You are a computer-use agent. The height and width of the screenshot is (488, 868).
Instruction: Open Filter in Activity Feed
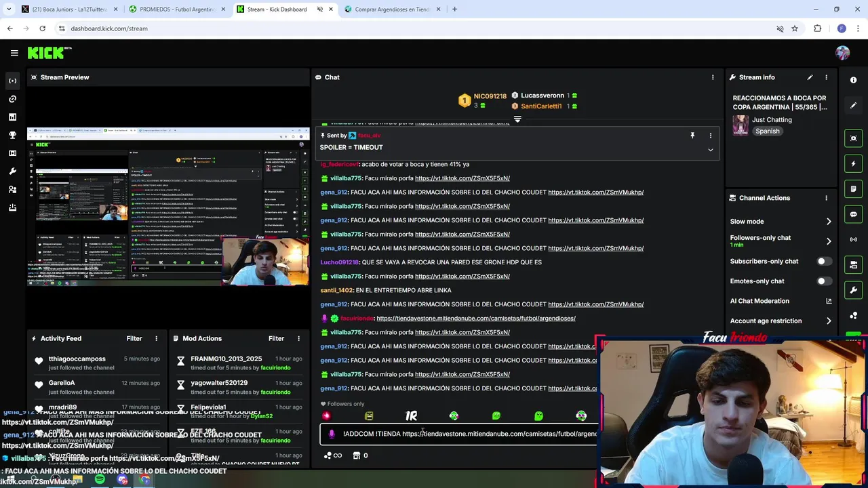click(134, 338)
